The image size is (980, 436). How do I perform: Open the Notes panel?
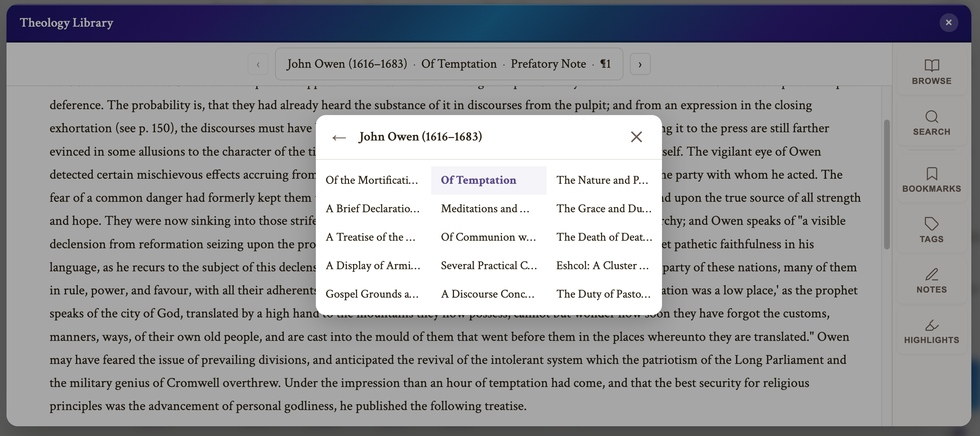coord(931,281)
